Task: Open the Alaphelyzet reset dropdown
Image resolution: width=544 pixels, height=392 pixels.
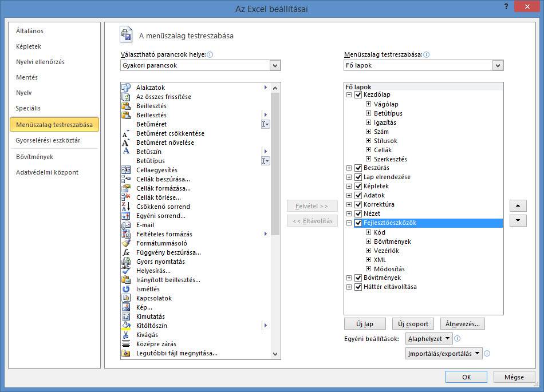Action: pyautogui.click(x=429, y=339)
